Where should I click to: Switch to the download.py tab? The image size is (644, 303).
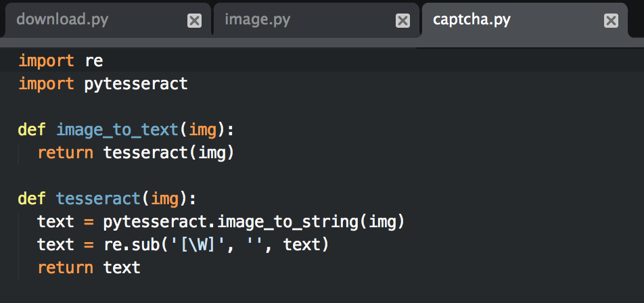[62, 20]
